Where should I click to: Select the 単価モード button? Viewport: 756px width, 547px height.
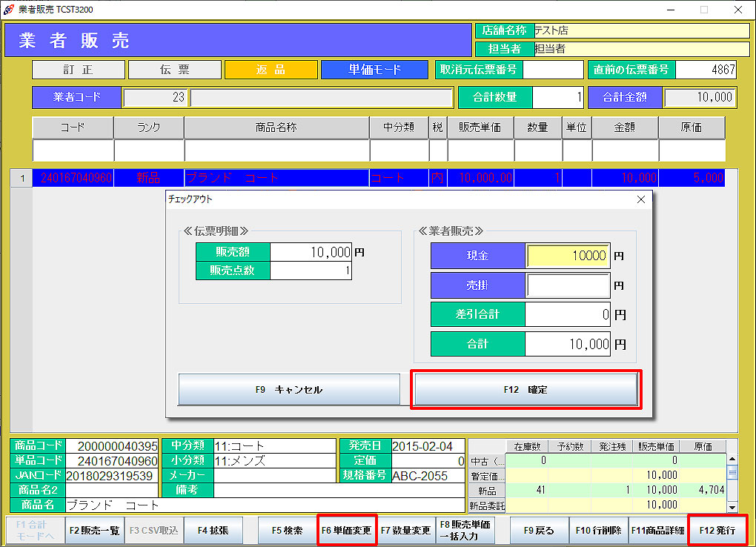tap(374, 70)
